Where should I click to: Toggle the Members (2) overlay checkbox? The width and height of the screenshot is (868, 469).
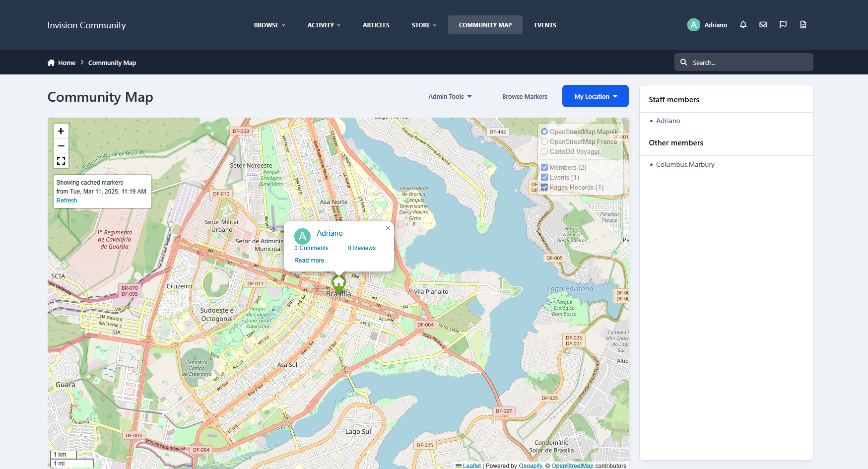[x=544, y=167]
